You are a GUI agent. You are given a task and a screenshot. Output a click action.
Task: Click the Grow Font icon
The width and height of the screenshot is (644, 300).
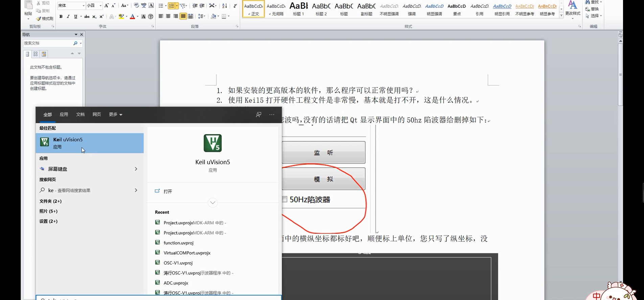(x=107, y=5)
